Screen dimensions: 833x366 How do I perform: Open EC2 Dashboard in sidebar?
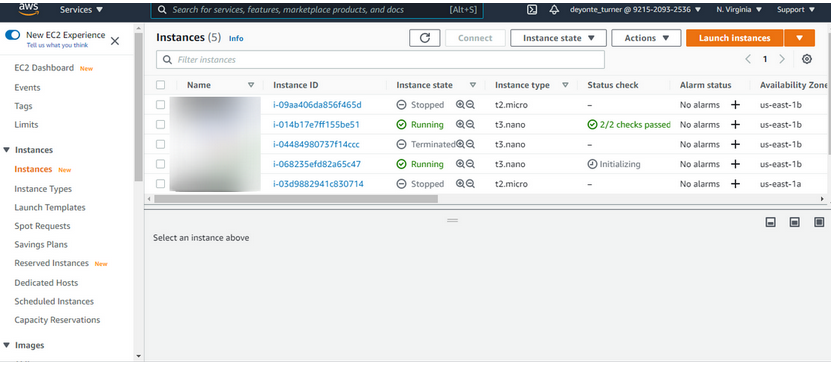[44, 68]
